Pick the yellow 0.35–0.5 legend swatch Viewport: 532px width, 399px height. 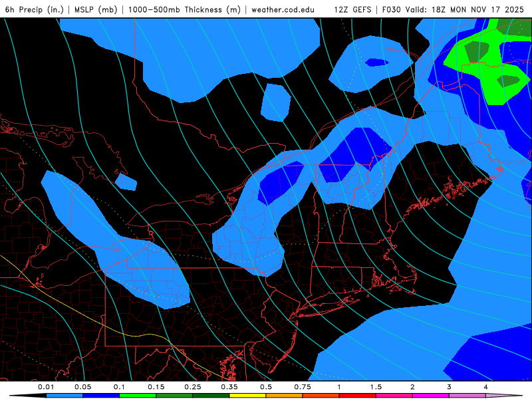[x=247, y=396]
